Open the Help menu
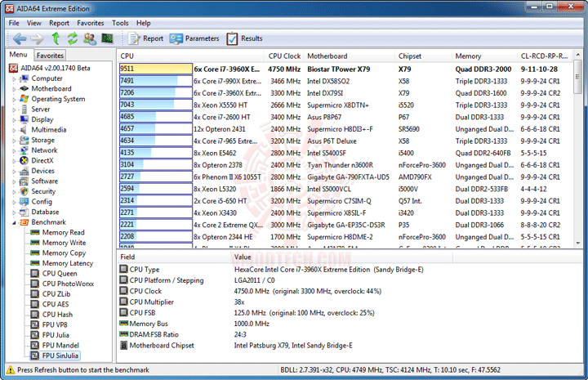 (143, 23)
